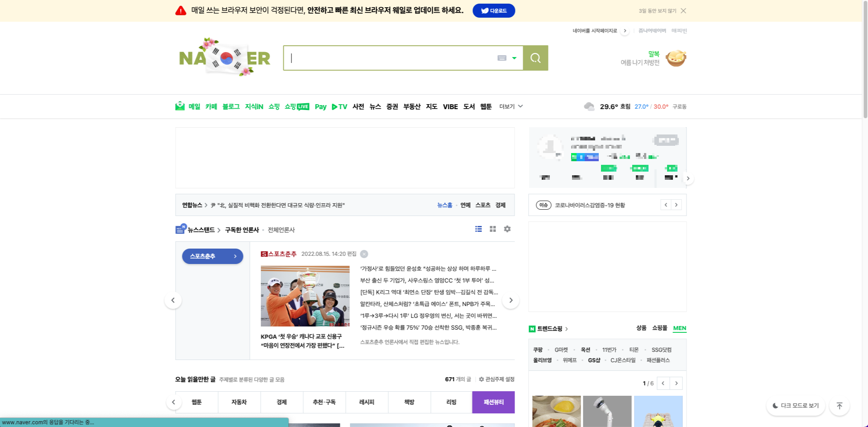Viewport: 868px width, 427px height.
Task: Click the 네이버를 시작페이지로 link
Action: pyautogui.click(x=595, y=31)
